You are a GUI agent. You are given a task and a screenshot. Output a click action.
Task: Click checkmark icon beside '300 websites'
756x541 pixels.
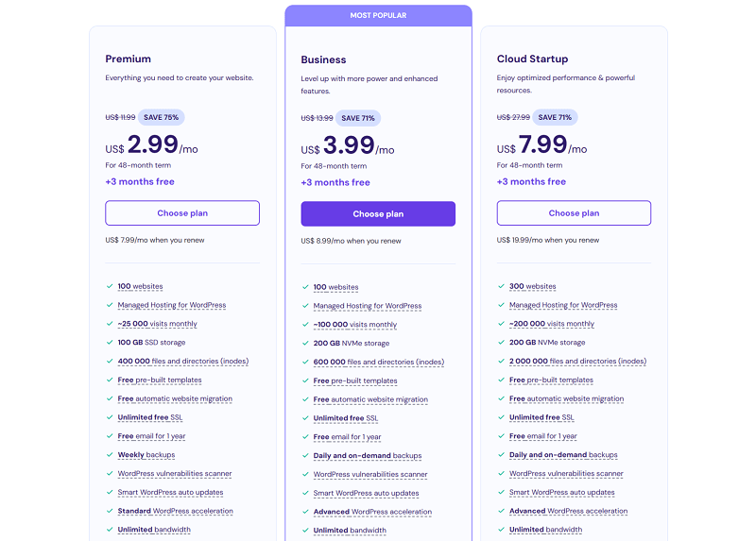point(501,286)
